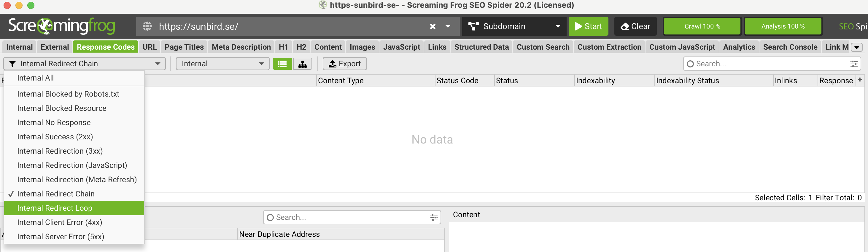Expand the hidden tabs overflow arrow
Viewport: 868px width, 252px height.
(856, 48)
